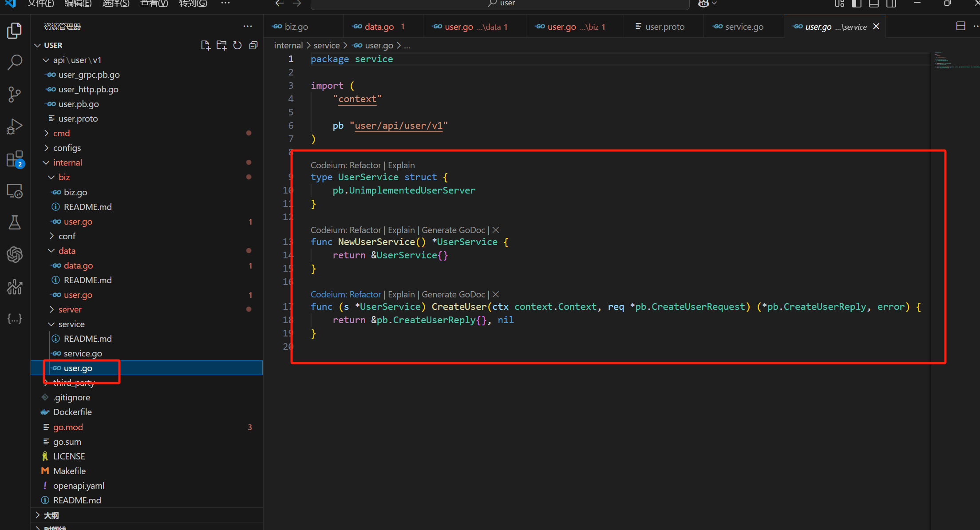Collapse the biz folder

point(51,177)
